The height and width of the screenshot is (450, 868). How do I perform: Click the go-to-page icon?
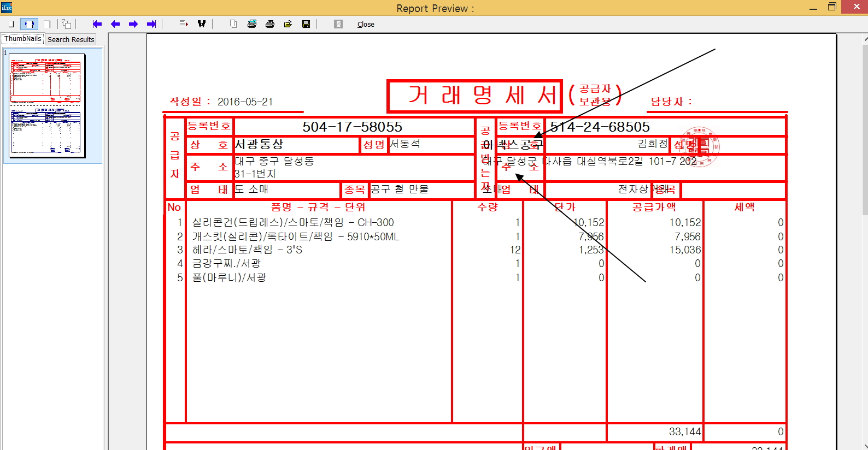point(184,24)
